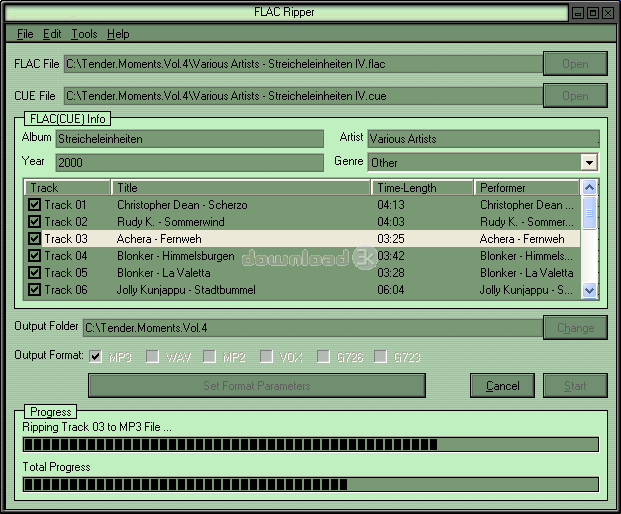This screenshot has width=621, height=514.
Task: Uncheck Track 06 checkbox
Action: 34,290
